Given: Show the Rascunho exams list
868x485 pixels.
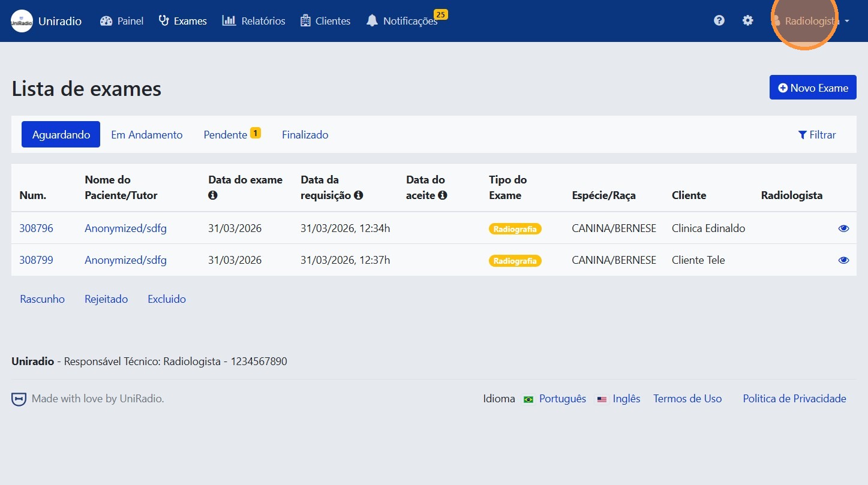Looking at the screenshot, I should [42, 299].
